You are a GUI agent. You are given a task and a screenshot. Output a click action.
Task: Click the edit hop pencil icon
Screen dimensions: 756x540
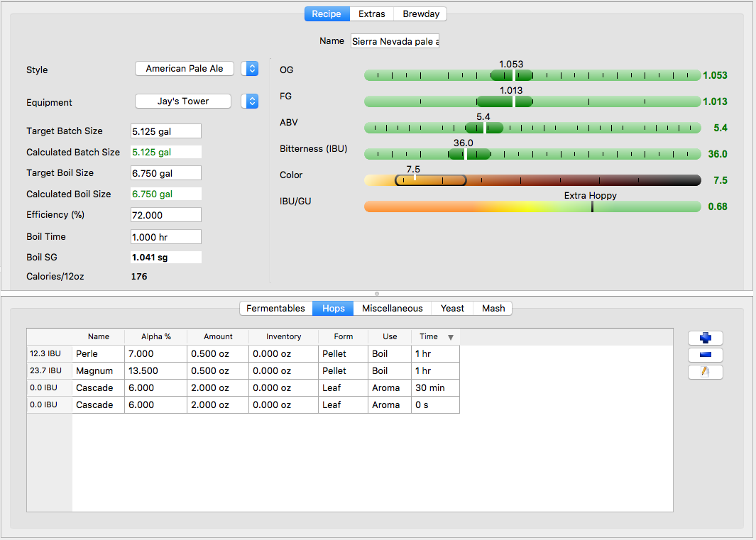705,373
